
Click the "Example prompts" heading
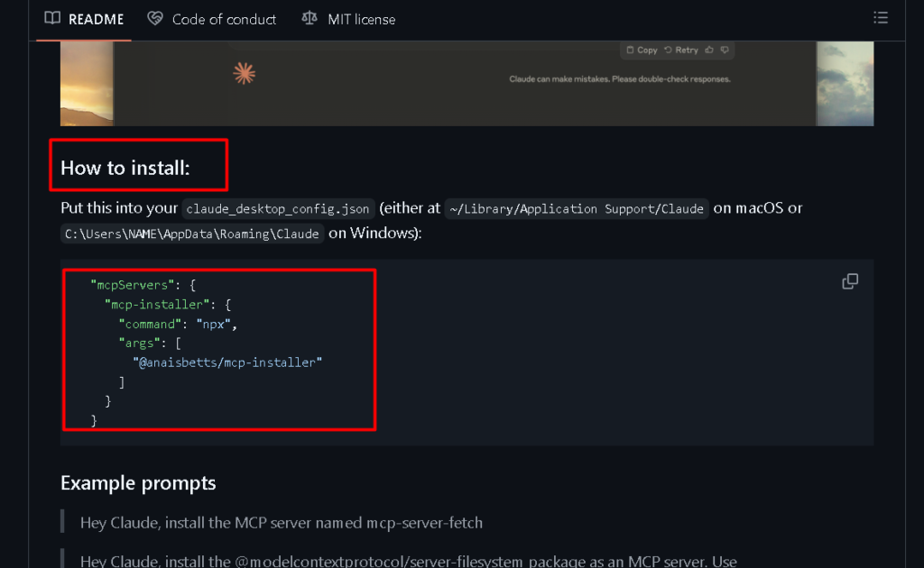tap(138, 483)
